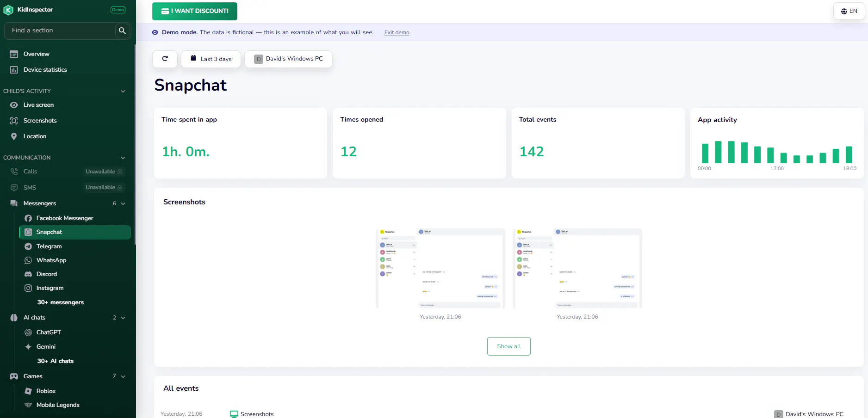The image size is (868, 418).
Task: Open 30+ AI chats link
Action: (x=56, y=361)
